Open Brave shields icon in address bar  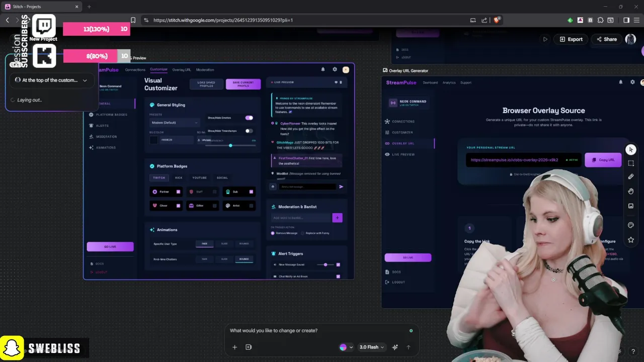(497, 20)
